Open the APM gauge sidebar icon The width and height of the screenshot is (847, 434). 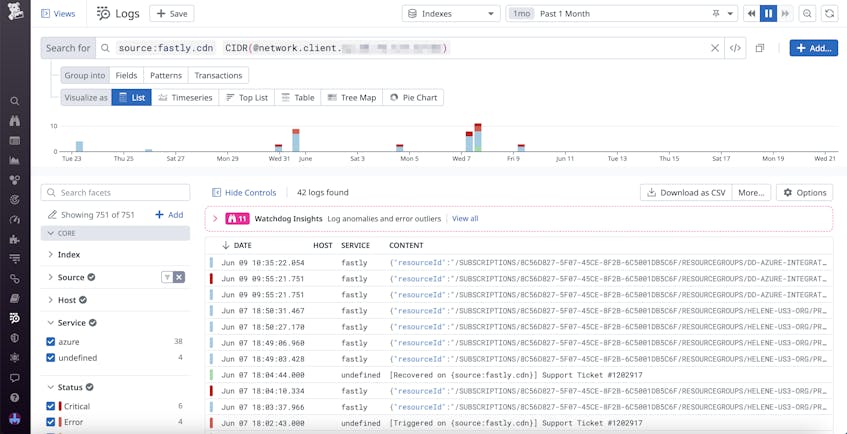tap(15, 219)
